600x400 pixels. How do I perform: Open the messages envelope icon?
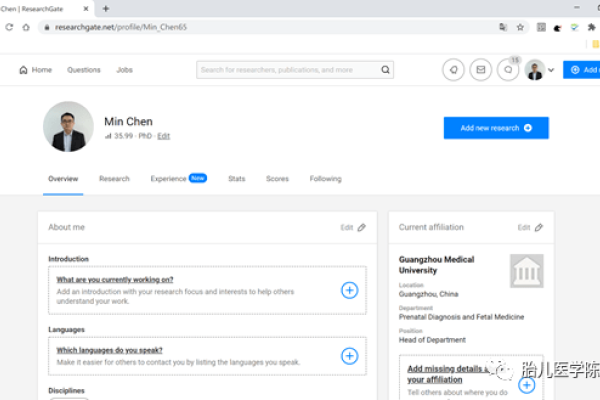click(481, 70)
